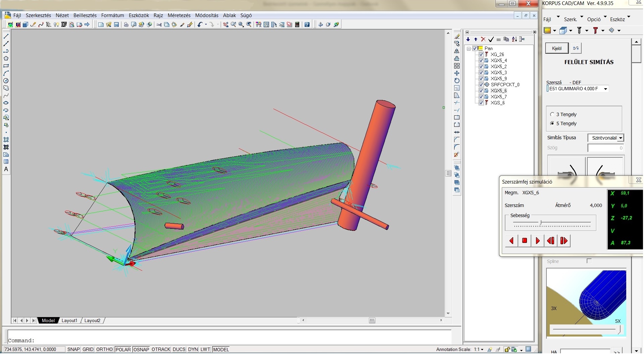The height and width of the screenshot is (359, 644).
Task: Select the Polygon draw tool
Action: click(6, 58)
